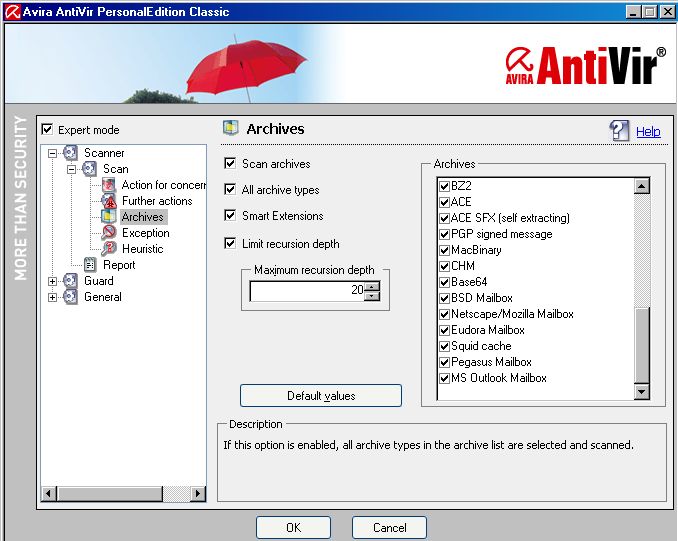Click the Avira icon in title bar
678x541 pixels.
pos(13,12)
